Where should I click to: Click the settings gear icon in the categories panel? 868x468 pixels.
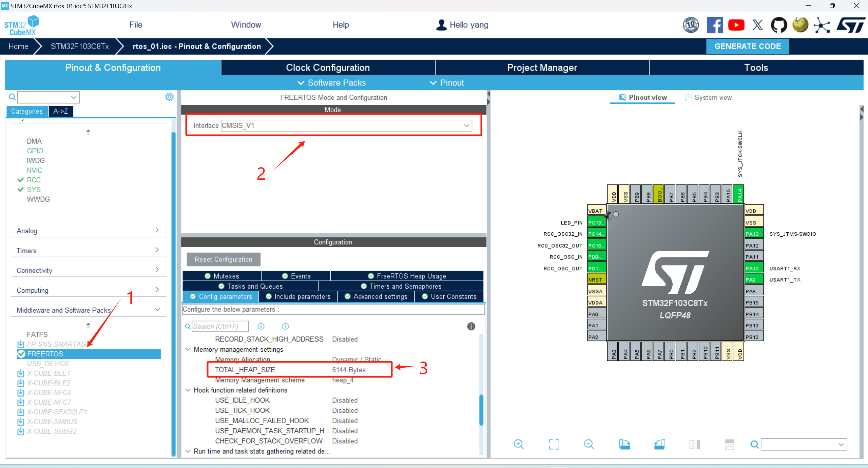pos(169,97)
